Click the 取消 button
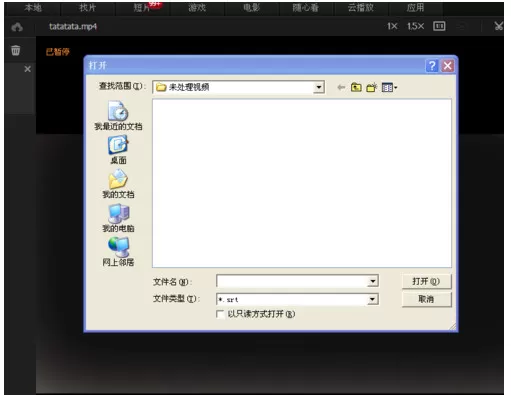Screen dimensions: 511x395 pos(426,299)
